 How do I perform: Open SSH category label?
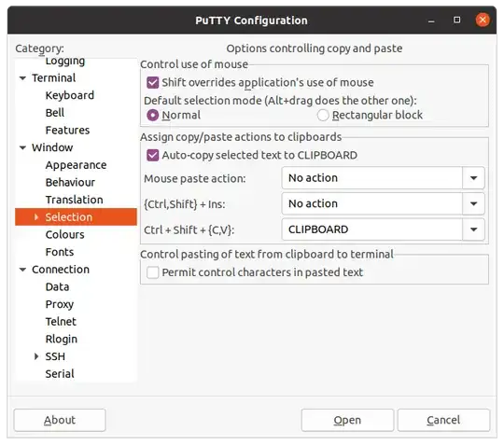(x=55, y=356)
